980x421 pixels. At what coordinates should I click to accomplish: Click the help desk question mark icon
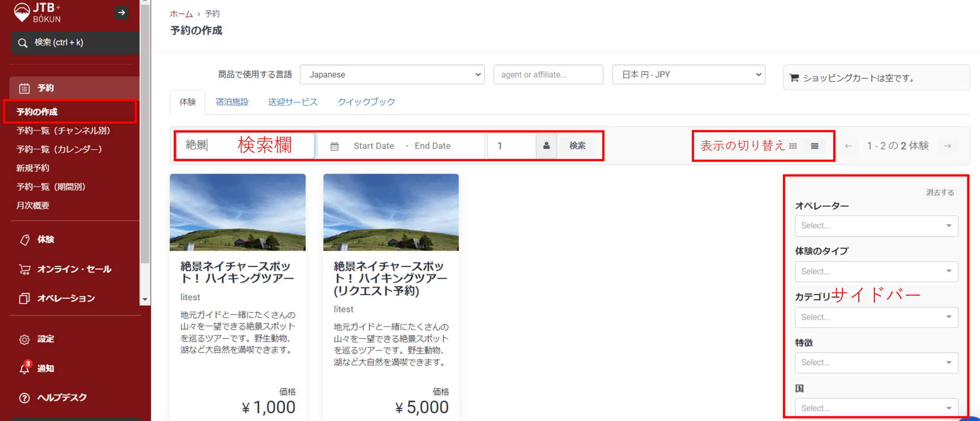[24, 398]
